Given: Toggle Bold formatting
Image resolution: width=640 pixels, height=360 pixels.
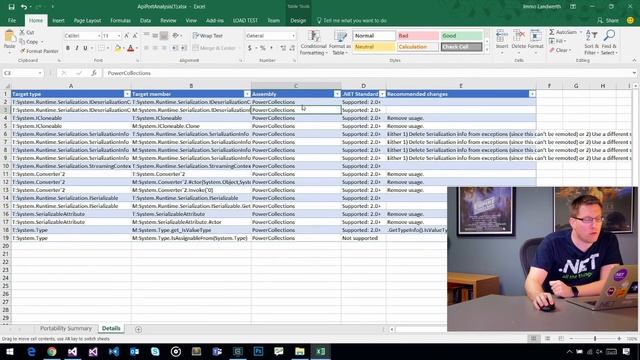Looking at the screenshot, I should pos(68,48).
